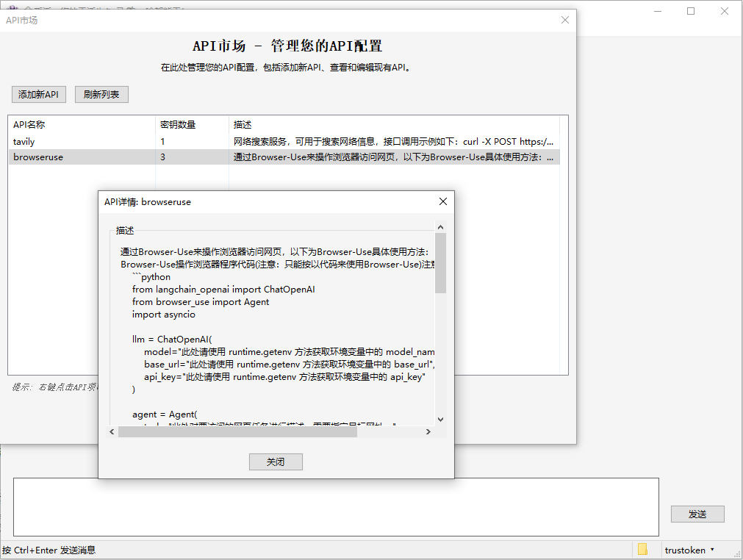The image size is (743, 560).
Task: Click browseruse key count cell showing 3
Action: (x=192, y=157)
